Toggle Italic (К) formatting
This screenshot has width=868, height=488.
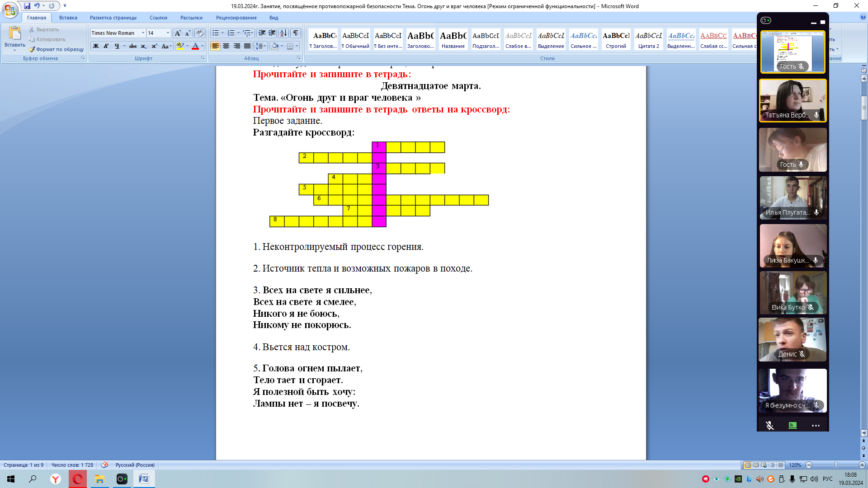click(106, 46)
